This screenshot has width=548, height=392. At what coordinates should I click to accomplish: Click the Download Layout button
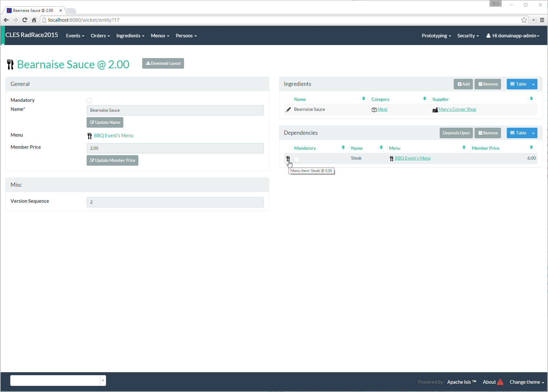pos(163,63)
